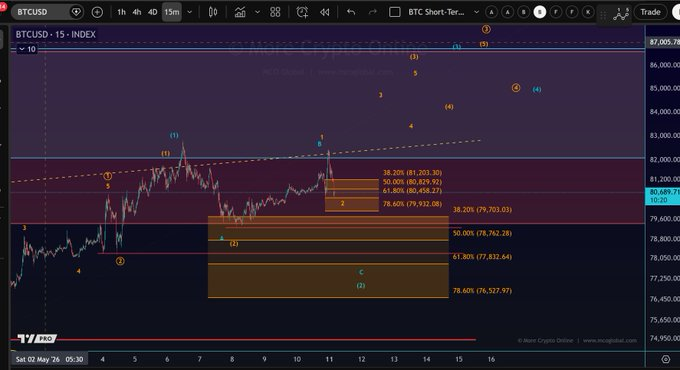This screenshot has width=680, height=370.
Task: Select the 1h timeframe
Action: click(121, 12)
